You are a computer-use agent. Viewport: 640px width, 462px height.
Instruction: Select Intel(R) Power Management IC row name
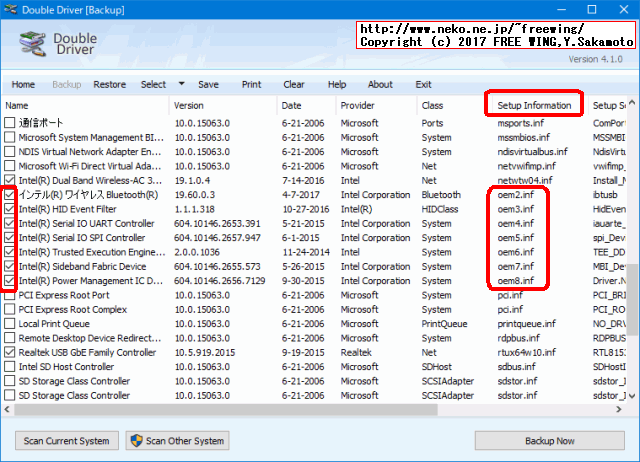(x=91, y=281)
